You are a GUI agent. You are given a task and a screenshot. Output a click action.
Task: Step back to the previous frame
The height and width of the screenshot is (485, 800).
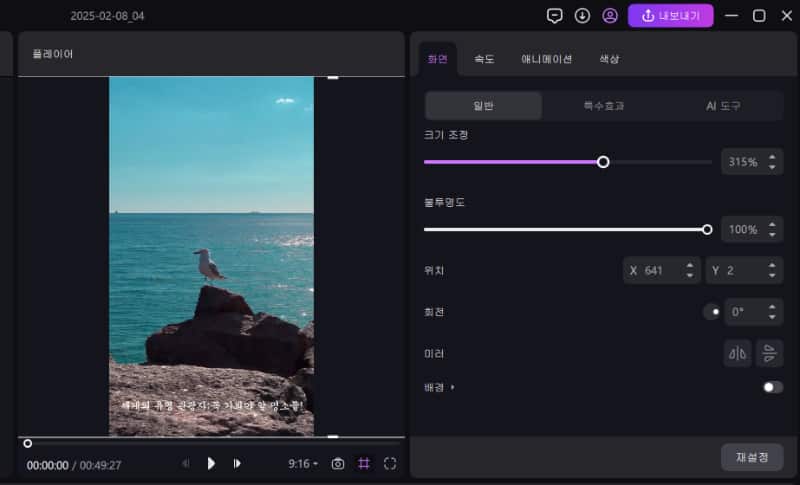[x=186, y=464]
